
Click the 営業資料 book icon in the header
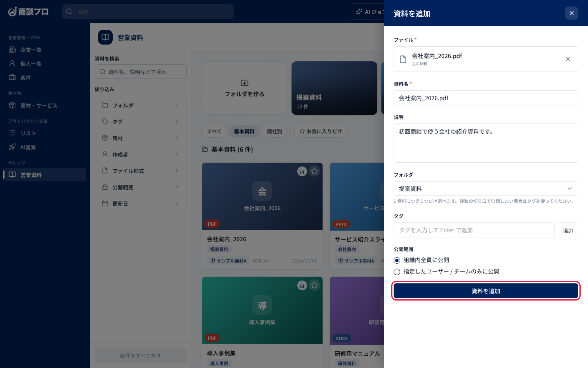105,37
